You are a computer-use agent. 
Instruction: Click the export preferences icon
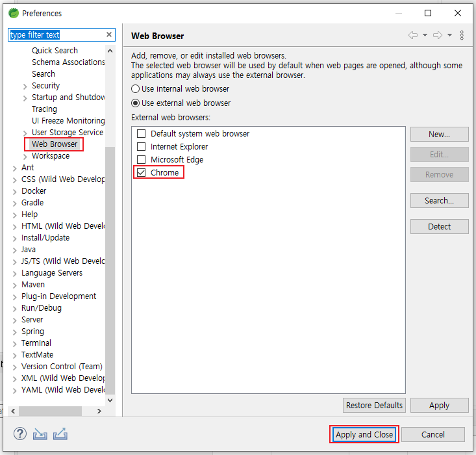pos(60,434)
